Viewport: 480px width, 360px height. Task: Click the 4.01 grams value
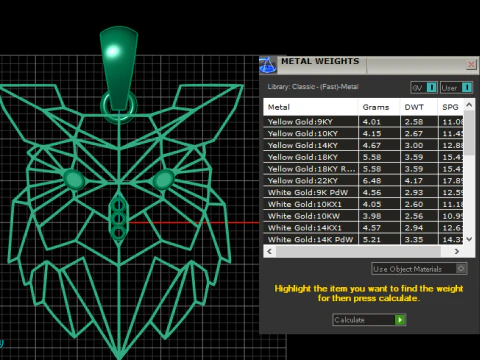[x=372, y=122]
